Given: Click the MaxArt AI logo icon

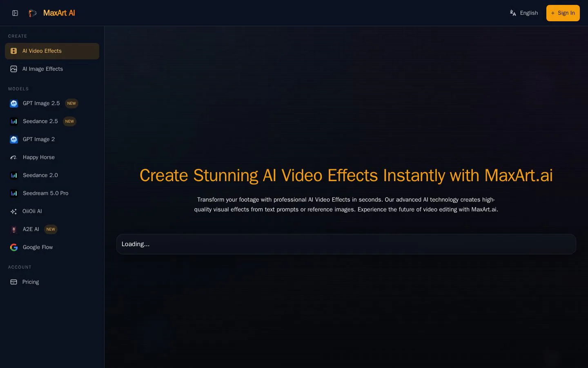Looking at the screenshot, I should coord(33,13).
